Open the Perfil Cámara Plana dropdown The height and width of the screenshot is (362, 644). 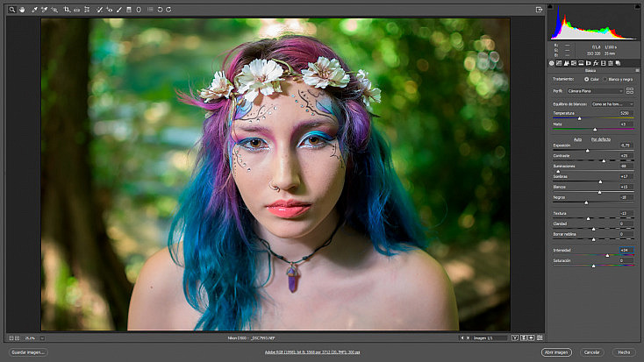tap(595, 91)
